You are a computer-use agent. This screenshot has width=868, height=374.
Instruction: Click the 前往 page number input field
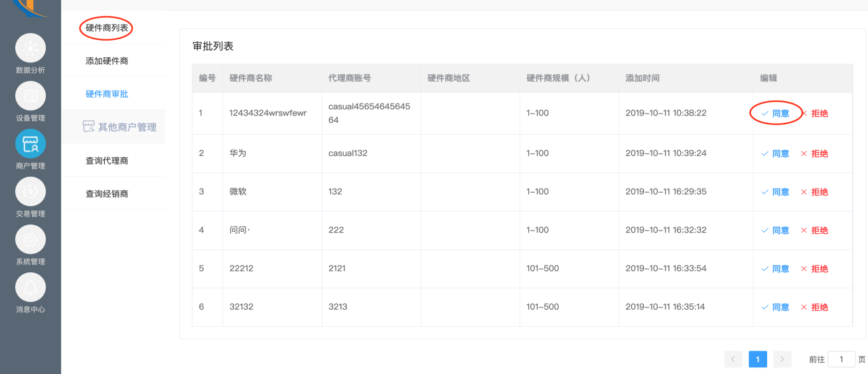[x=841, y=359]
